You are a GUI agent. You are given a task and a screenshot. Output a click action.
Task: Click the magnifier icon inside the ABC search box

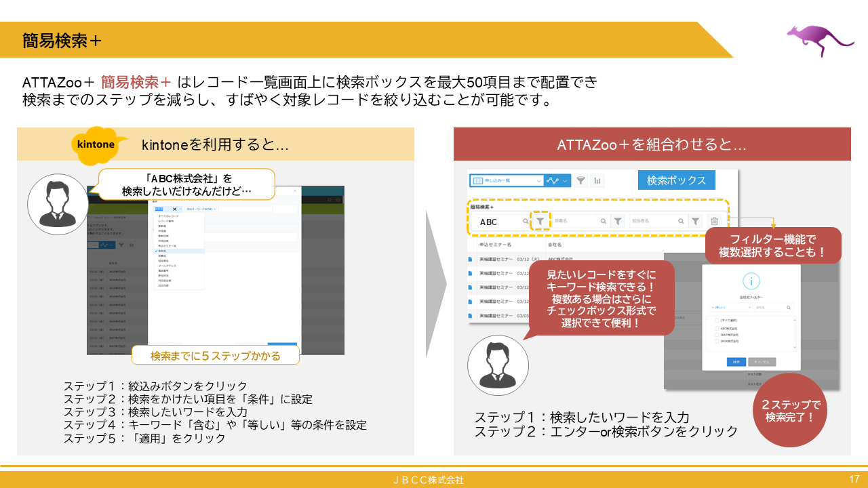(x=526, y=222)
